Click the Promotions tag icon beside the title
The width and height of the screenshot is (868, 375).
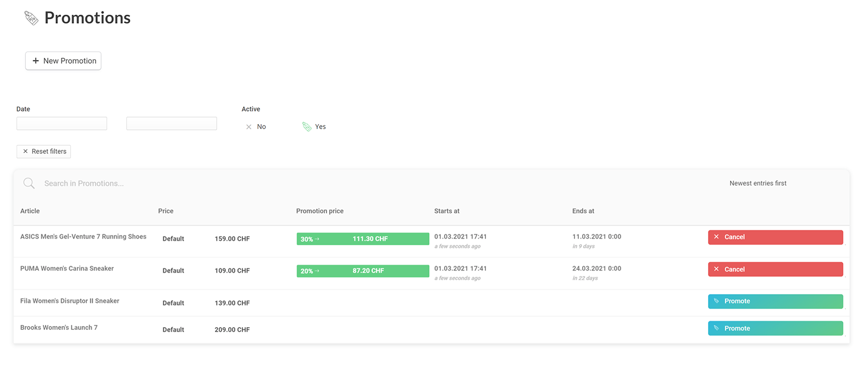[31, 18]
